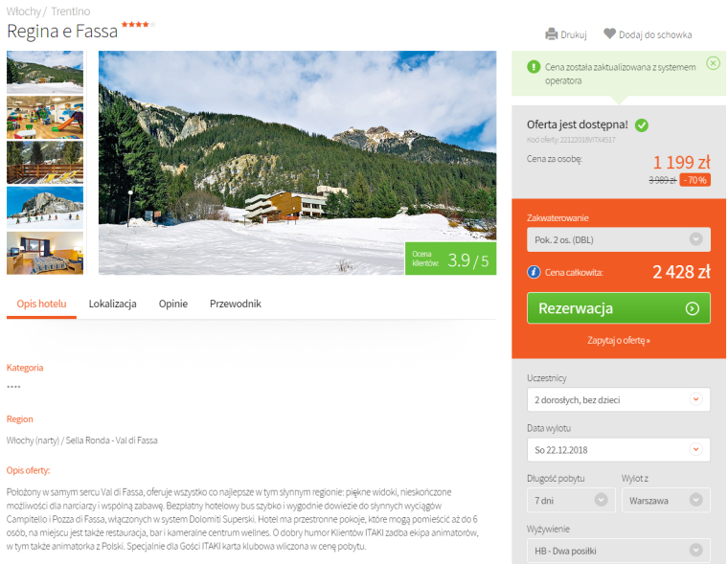The image size is (728, 564).
Task: Click the arrow circle icon on Rezerwacja button
Action: (x=693, y=308)
